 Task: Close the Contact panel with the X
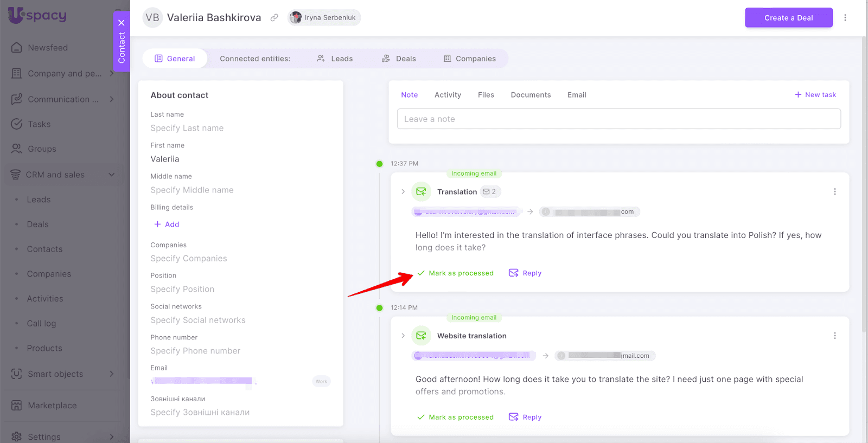pyautogui.click(x=122, y=23)
